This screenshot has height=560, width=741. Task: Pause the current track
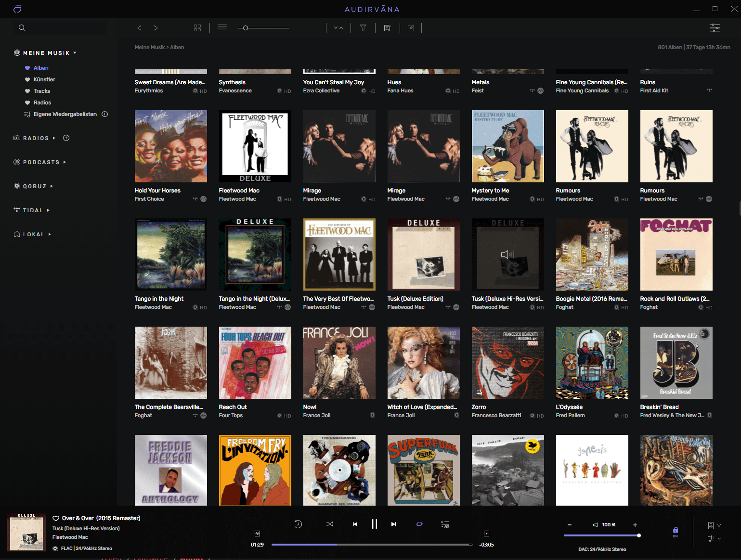click(x=375, y=524)
